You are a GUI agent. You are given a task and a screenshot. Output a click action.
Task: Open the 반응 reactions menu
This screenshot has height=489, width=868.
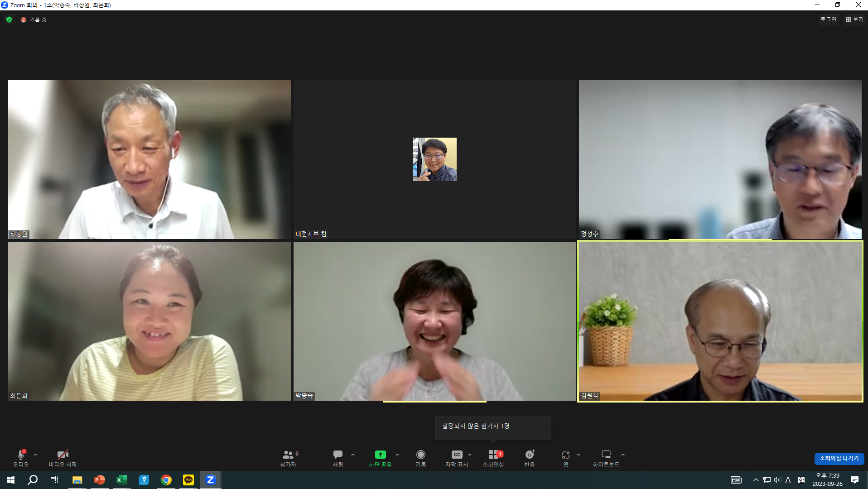530,458
